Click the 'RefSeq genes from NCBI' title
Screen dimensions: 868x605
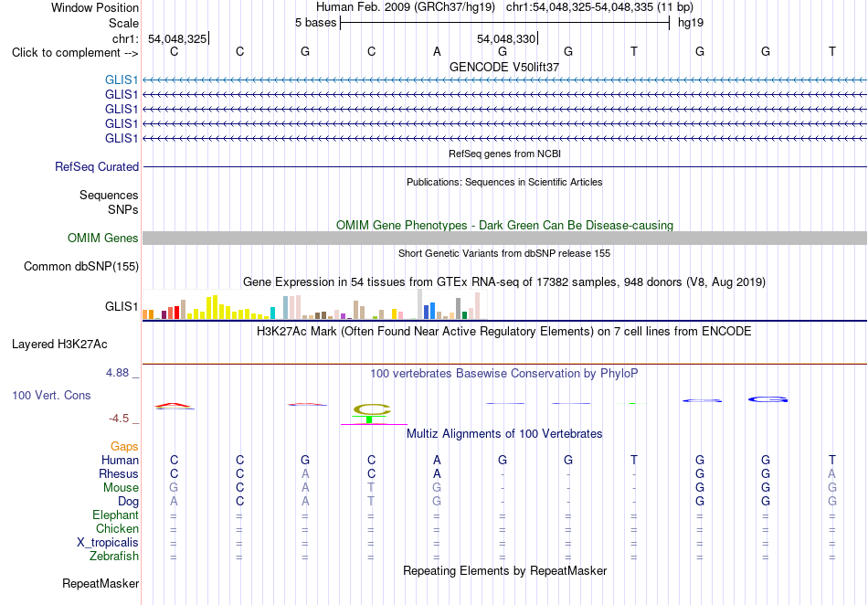click(504, 154)
